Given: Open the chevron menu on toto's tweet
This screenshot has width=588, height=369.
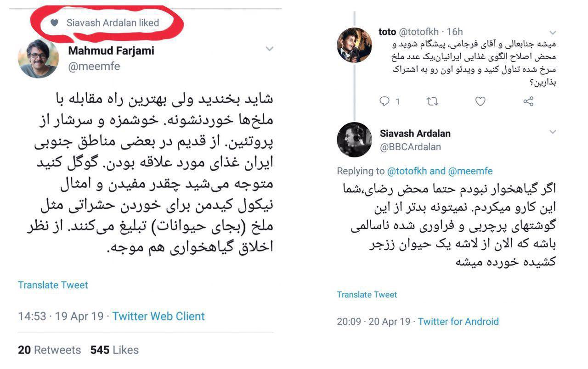Looking at the screenshot, I should tap(553, 33).
